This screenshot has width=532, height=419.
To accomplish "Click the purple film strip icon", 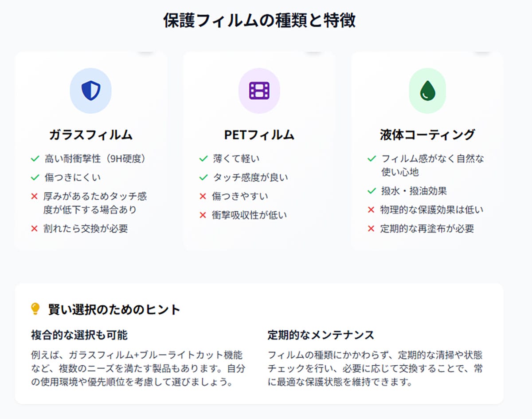I will tap(259, 91).
